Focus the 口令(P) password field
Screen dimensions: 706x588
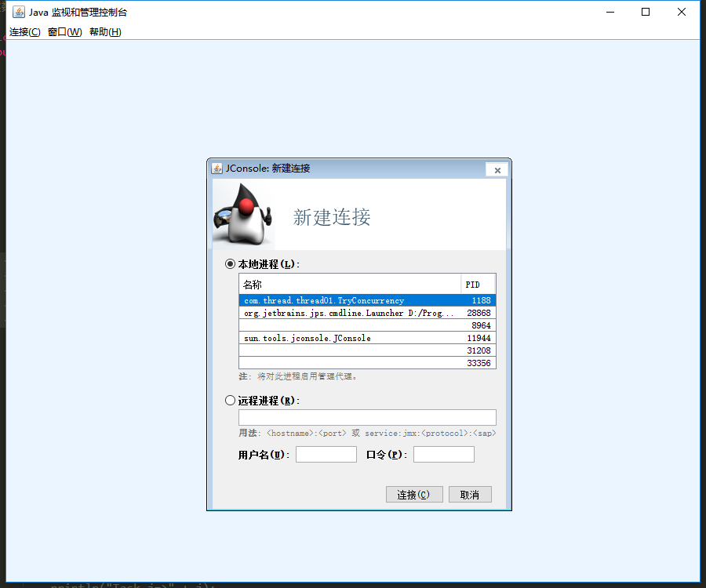[x=444, y=455]
